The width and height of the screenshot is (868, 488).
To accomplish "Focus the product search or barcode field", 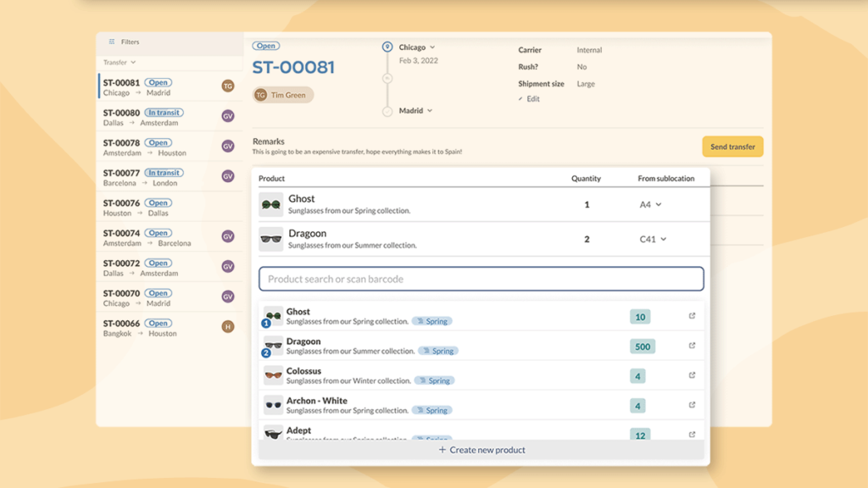I will [x=481, y=279].
